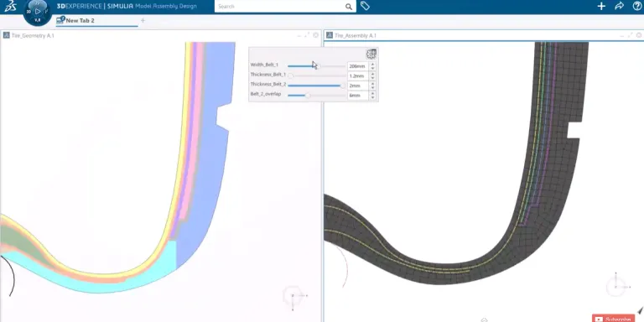Click the New Tab 2 tab icon
The height and width of the screenshot is (322, 644).
pos(60,20)
